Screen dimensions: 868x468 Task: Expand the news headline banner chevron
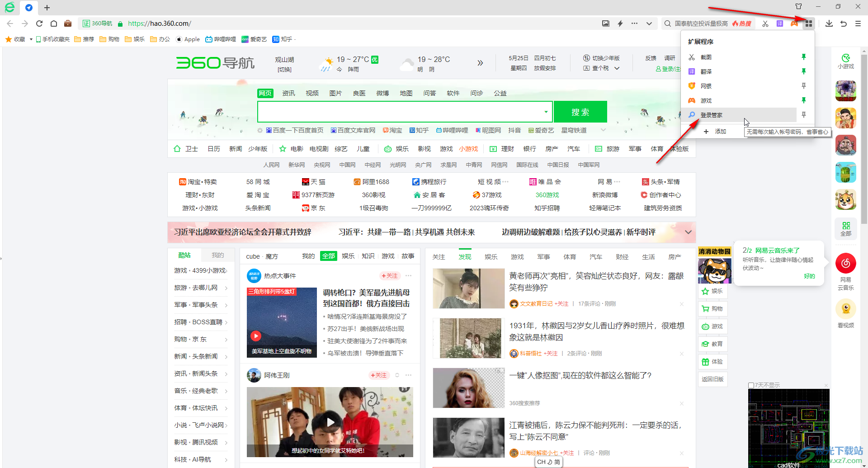pyautogui.click(x=688, y=232)
